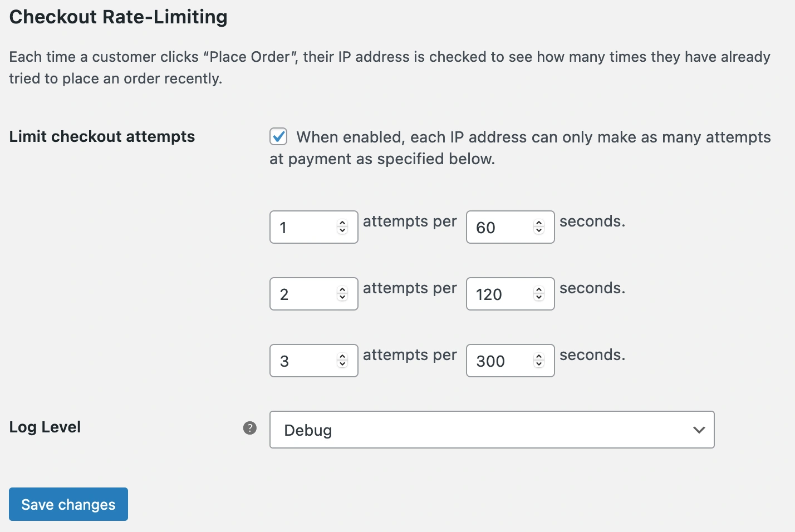The width and height of the screenshot is (795, 532).
Task: Decrease the first attempts value below 1
Action: [x=342, y=231]
